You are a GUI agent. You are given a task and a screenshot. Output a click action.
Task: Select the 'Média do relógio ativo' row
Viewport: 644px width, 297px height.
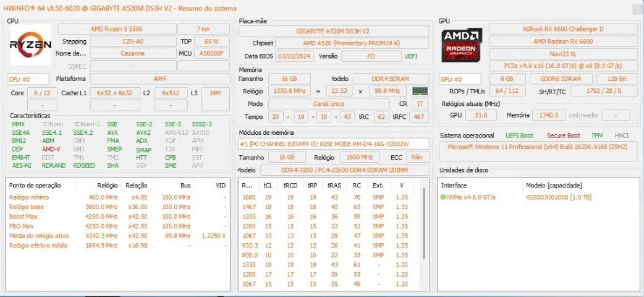(118, 236)
